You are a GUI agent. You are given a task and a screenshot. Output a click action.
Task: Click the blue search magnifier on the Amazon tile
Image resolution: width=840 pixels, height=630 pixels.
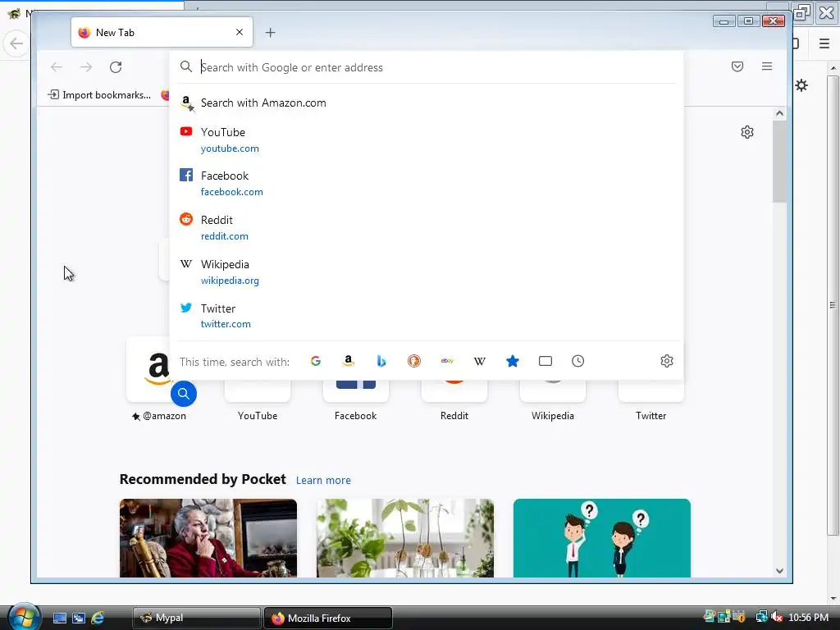point(184,394)
